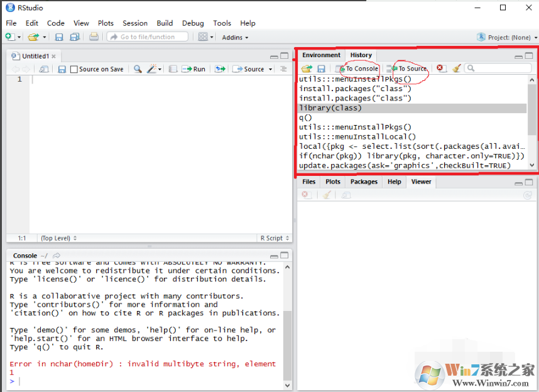
Task: Click the code tools magic wand icon
Action: (x=152, y=69)
